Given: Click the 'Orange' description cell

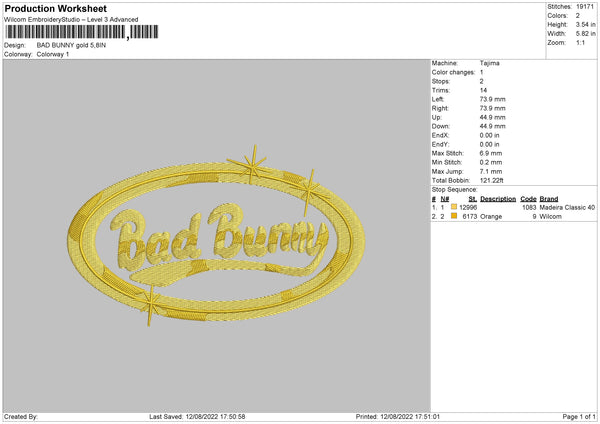Looking at the screenshot, I should point(491,217).
